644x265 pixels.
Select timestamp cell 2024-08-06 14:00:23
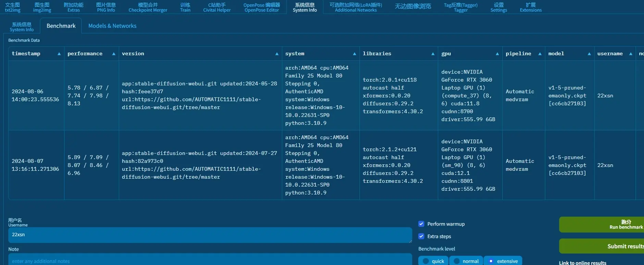[36, 96]
